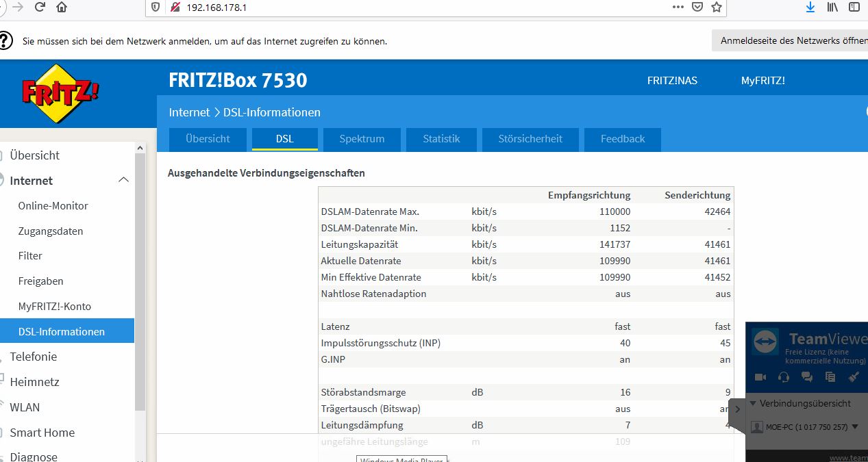Open the Störsicherheit tab
868x462 pixels.
click(530, 138)
